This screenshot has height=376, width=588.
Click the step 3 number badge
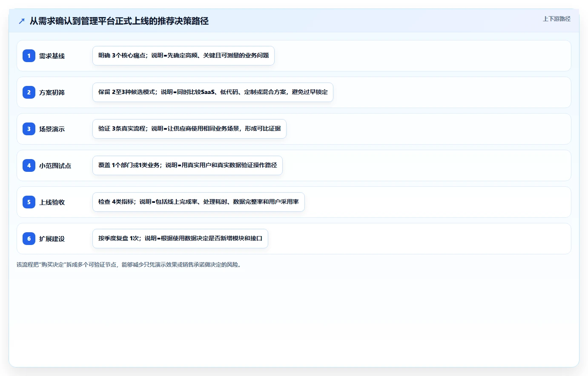pos(29,129)
